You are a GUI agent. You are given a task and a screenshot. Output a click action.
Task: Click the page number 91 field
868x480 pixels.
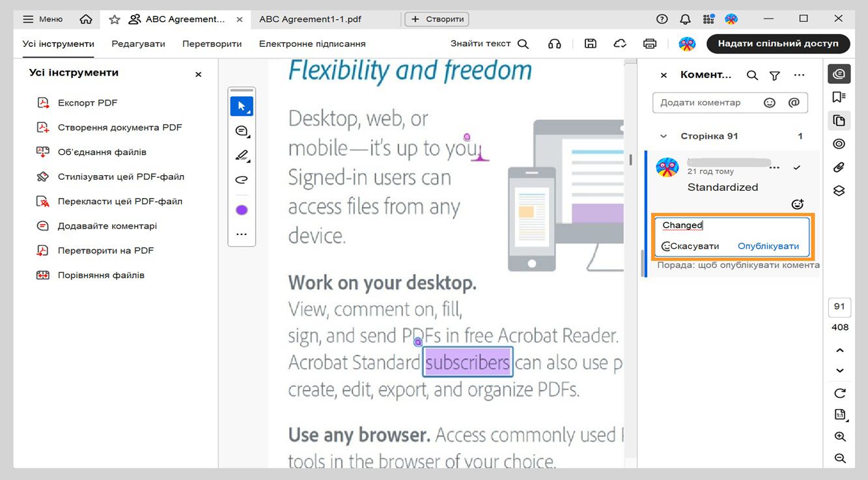(x=839, y=307)
